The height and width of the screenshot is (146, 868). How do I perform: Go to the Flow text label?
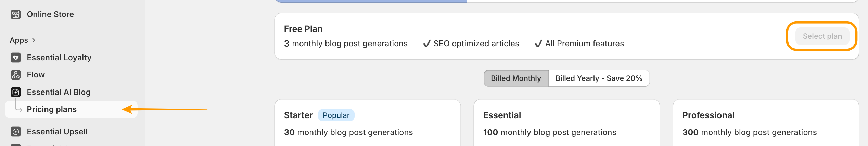tap(36, 75)
